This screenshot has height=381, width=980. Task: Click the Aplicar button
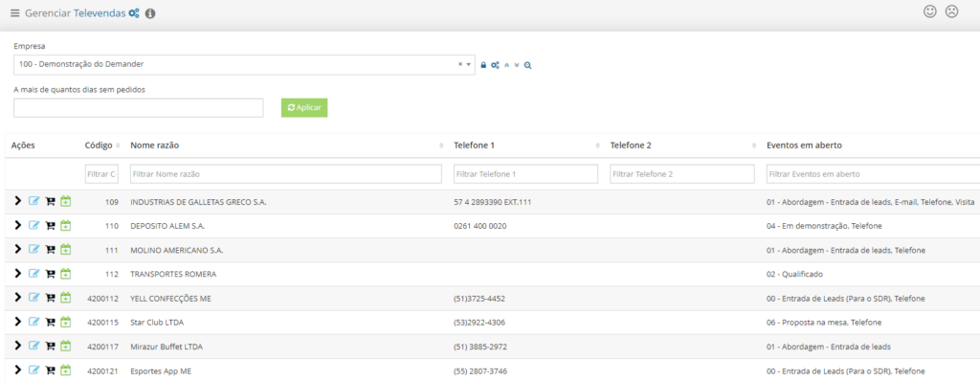304,107
